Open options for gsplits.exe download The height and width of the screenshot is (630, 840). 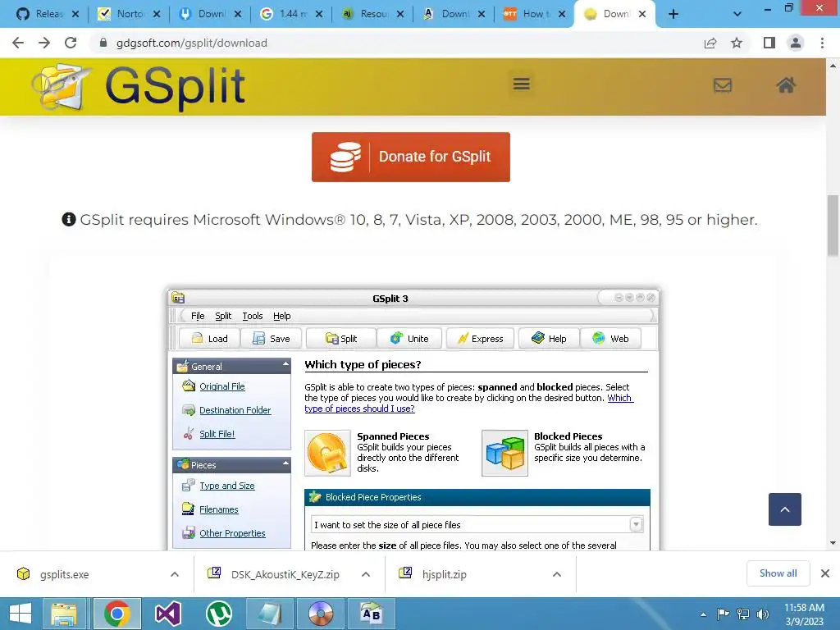point(175,574)
